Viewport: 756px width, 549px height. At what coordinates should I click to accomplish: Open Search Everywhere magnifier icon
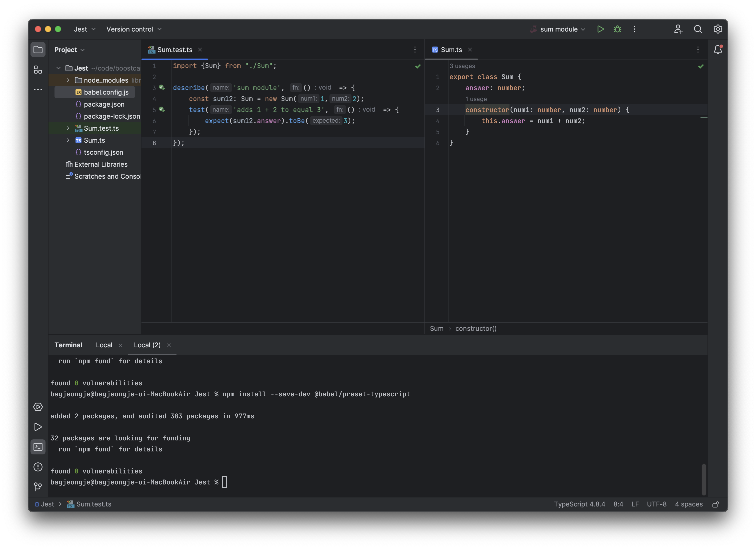(x=698, y=29)
